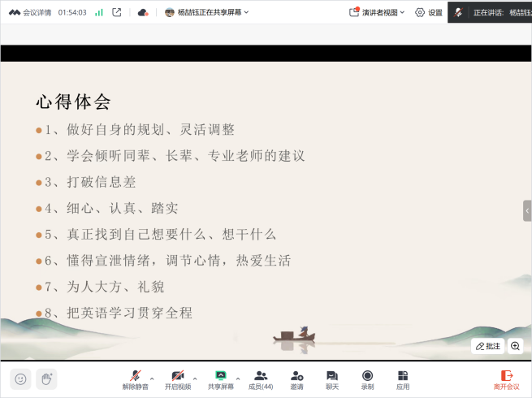Expand the collapsed right side panel handle
The image size is (532, 398).
[527, 211]
